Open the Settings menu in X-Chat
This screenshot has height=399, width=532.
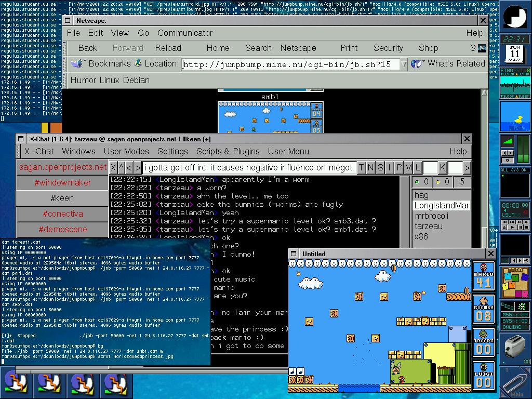tap(172, 151)
